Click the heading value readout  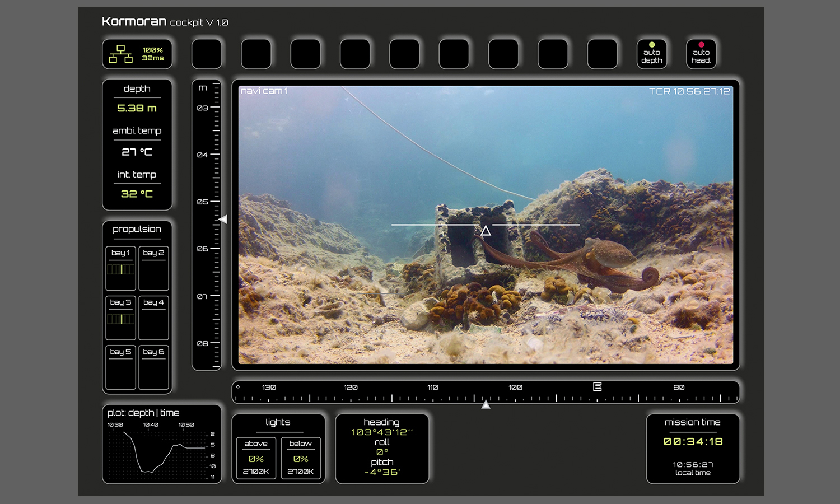click(x=382, y=432)
